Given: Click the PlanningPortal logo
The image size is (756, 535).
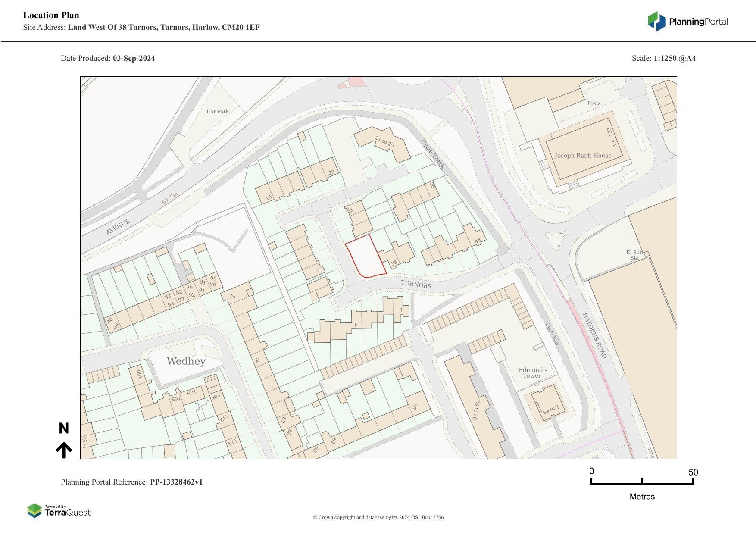Looking at the screenshot, I should pyautogui.click(x=687, y=22).
